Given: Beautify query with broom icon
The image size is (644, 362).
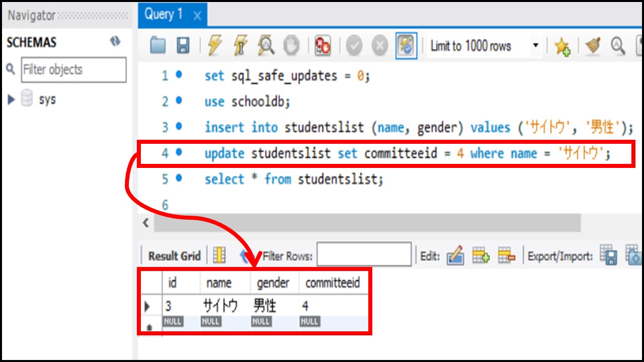Looking at the screenshot, I should (592, 46).
